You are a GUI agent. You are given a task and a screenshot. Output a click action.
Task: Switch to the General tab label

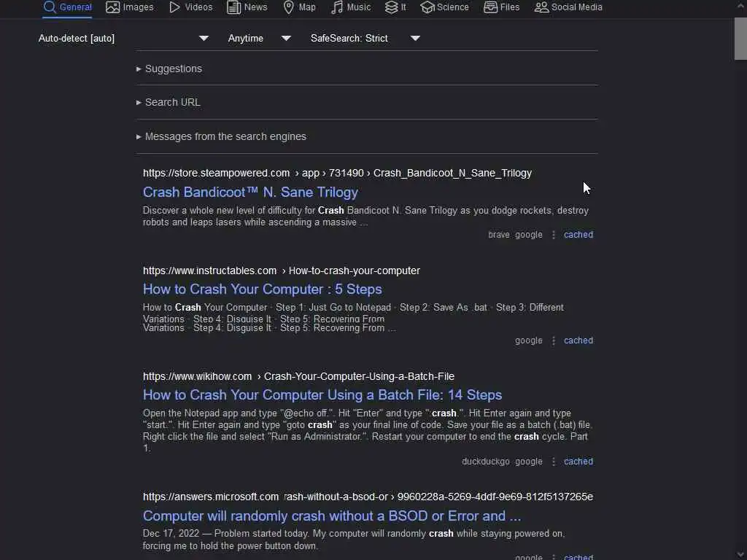tap(75, 7)
